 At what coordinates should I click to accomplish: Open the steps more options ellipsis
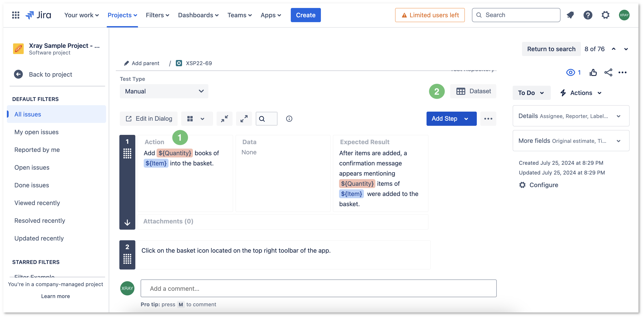(488, 119)
